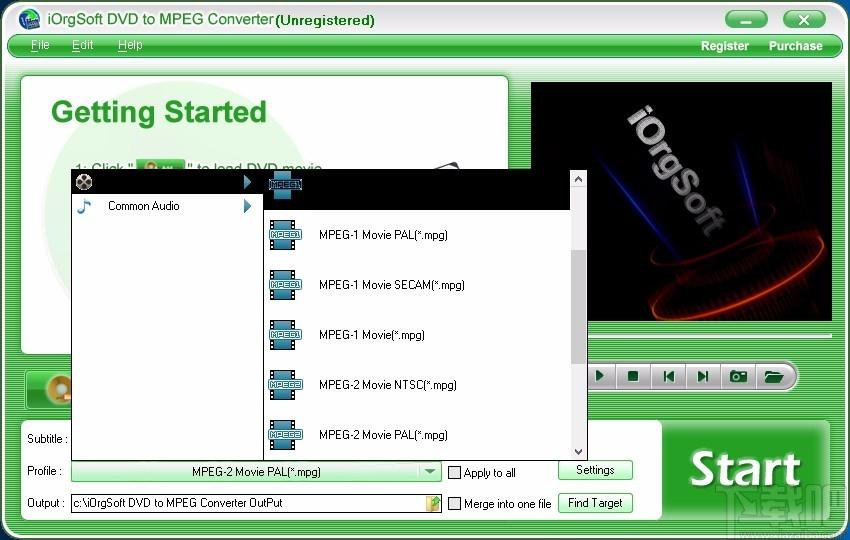
Task: Open snapshot folder icon
Action: pyautogui.click(x=774, y=376)
